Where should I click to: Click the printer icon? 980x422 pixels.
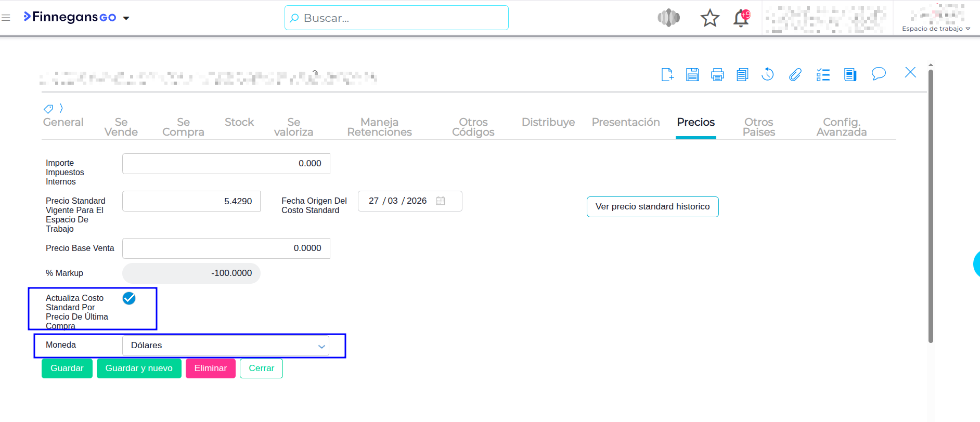[717, 75]
